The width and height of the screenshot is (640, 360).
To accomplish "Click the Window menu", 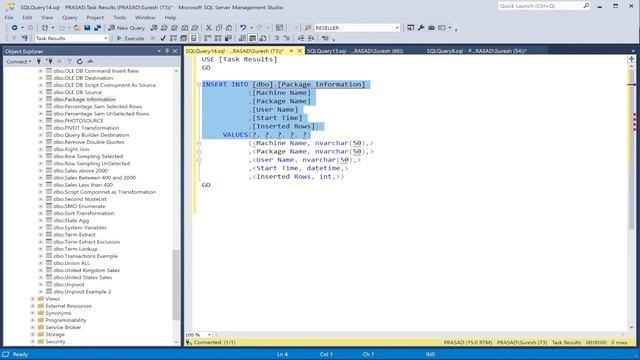I will (x=145, y=18).
